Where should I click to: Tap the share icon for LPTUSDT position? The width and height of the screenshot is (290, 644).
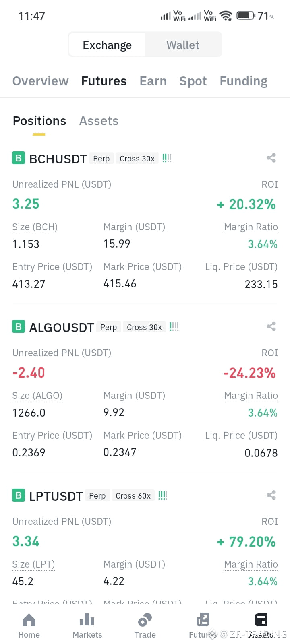point(271,495)
